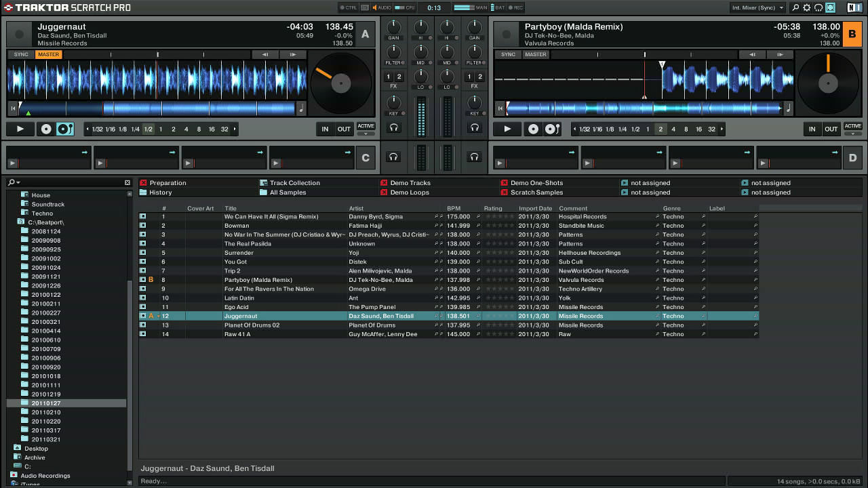Toggle SYNC on Deck B
Image resolution: width=868 pixels, height=488 pixels.
[x=508, y=54]
